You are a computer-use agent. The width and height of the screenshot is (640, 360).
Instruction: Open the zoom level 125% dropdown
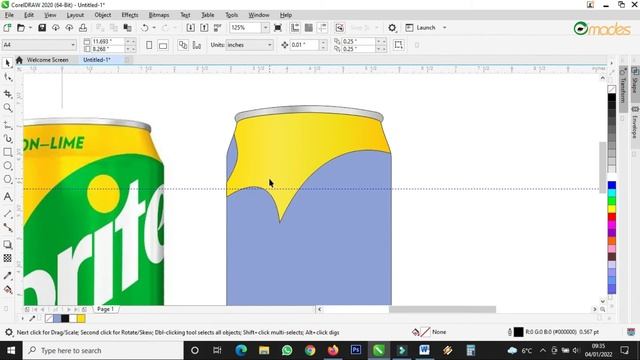[x=265, y=28]
